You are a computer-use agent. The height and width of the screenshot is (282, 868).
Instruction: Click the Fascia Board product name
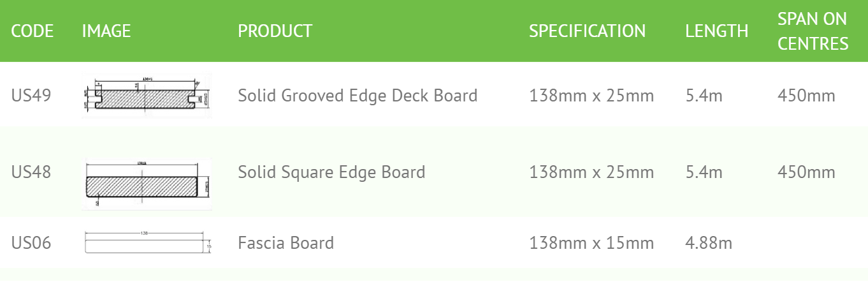[286, 243]
